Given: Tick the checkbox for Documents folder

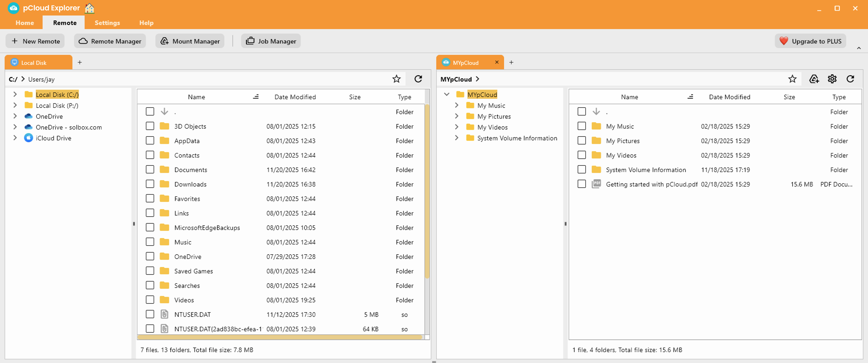Looking at the screenshot, I should (x=150, y=169).
